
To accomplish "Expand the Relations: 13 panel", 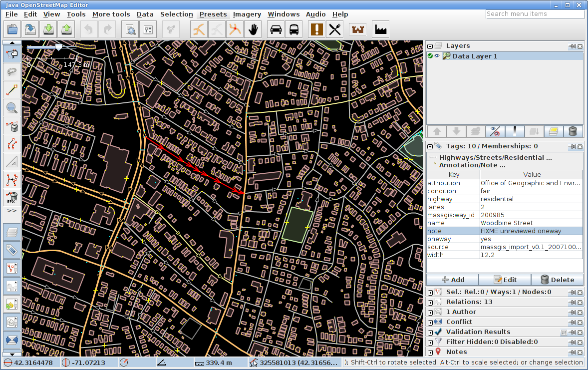I will pos(430,302).
